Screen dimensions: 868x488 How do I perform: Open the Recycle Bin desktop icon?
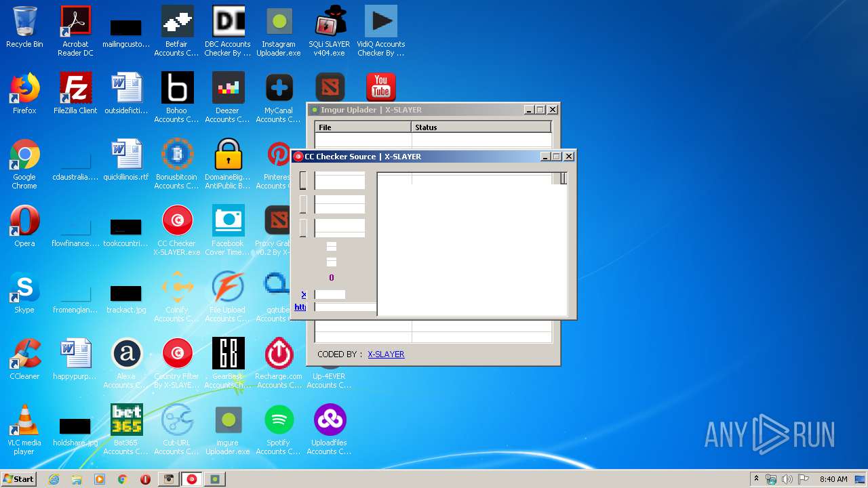click(24, 27)
